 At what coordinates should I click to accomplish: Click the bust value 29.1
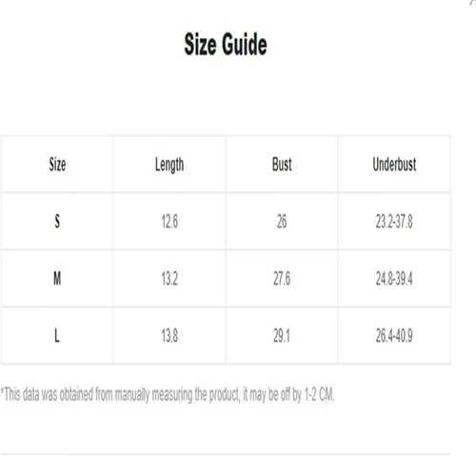coord(282,336)
